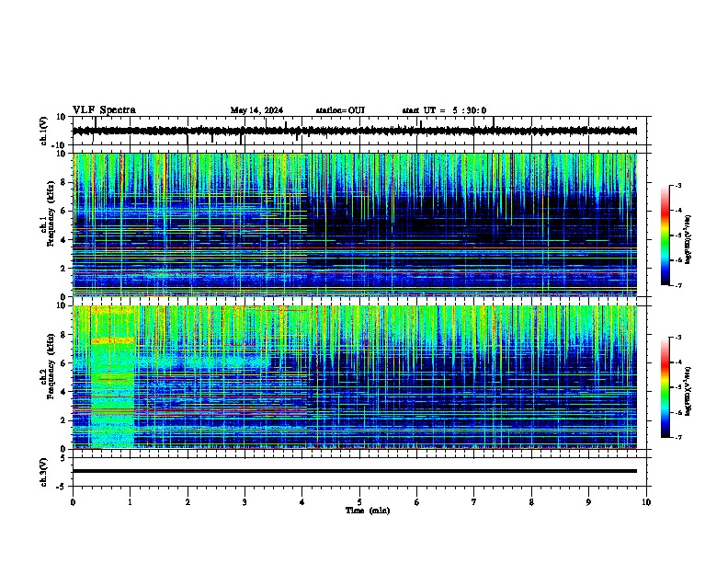Click the ch.2 spectrogram color scale bar
Screen dimensions: 728x563
[x=665, y=387]
